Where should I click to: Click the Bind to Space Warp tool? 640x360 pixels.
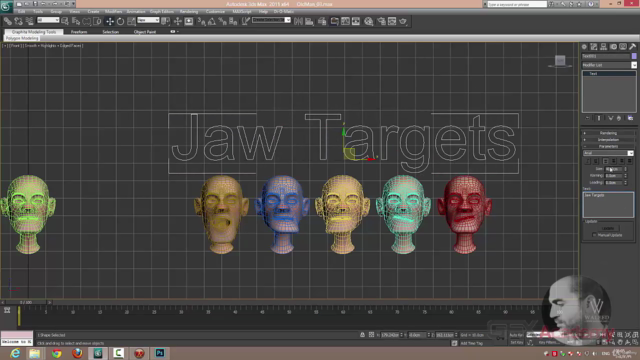29,21
